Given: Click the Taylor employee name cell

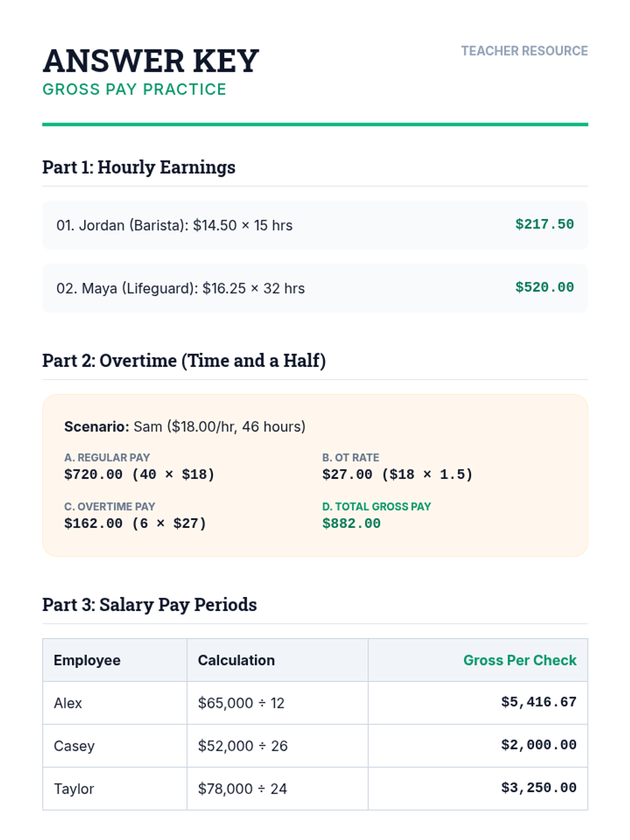Looking at the screenshot, I should click(74, 789).
